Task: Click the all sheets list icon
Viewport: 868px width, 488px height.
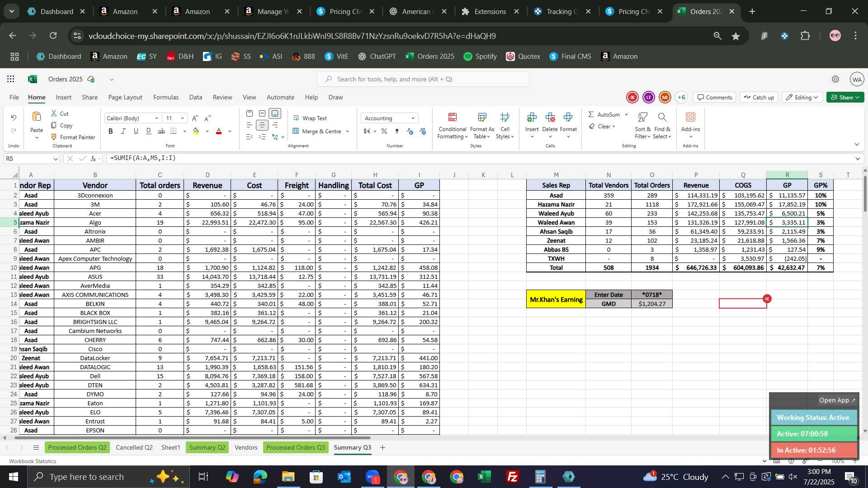Action: pos(36,447)
